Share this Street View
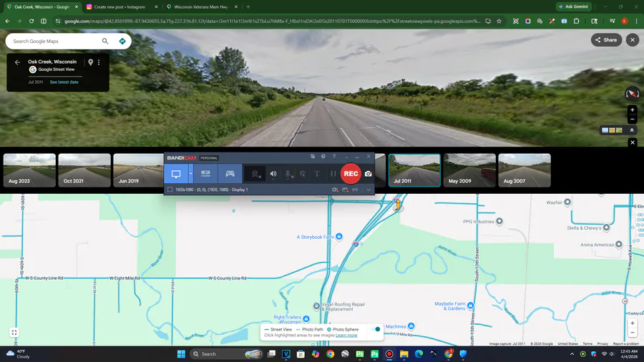This screenshot has height=362, width=644. click(606, 40)
